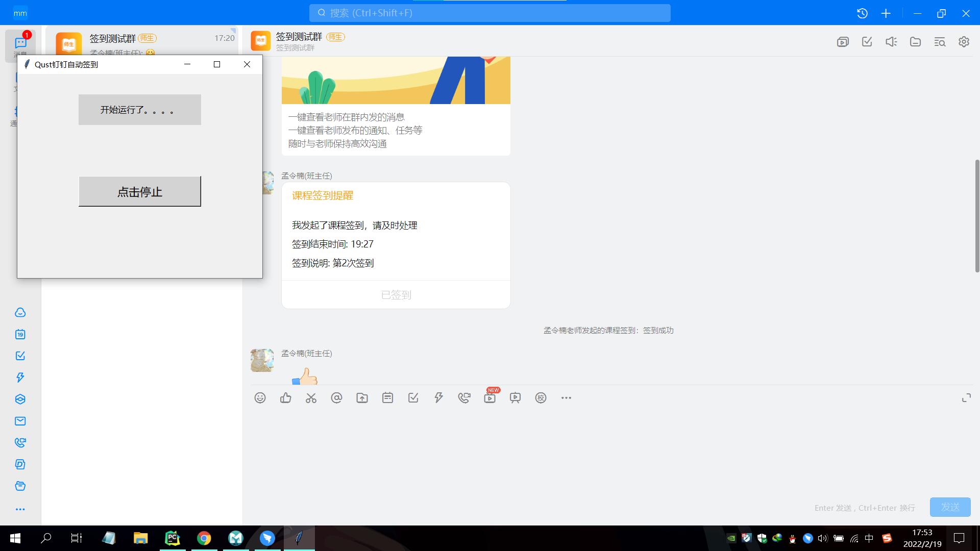Click the history clock icon in title bar

click(x=862, y=13)
